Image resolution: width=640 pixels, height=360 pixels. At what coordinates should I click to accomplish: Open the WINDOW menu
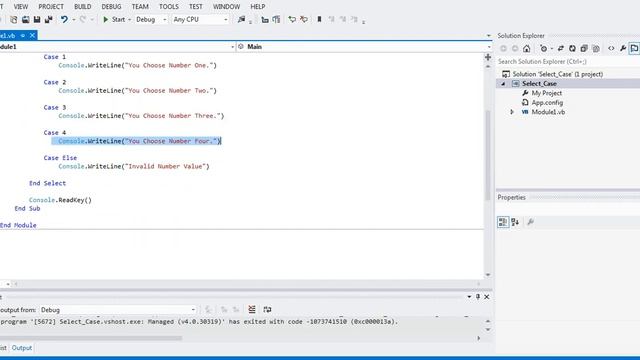click(x=227, y=7)
